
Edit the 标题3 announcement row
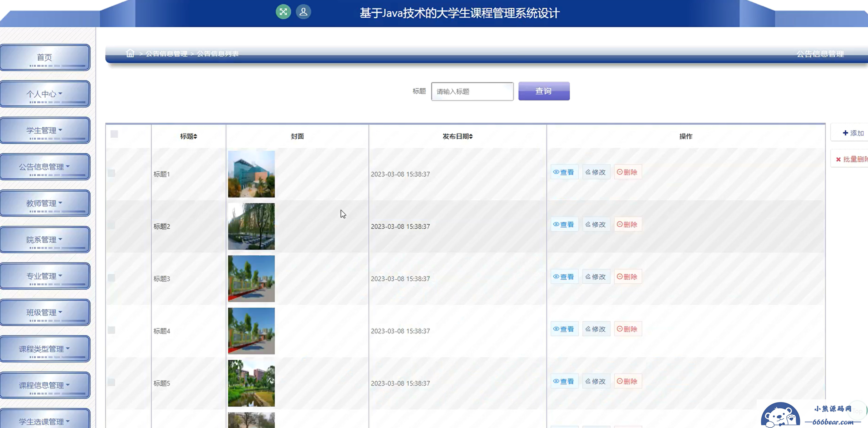pyautogui.click(x=596, y=277)
